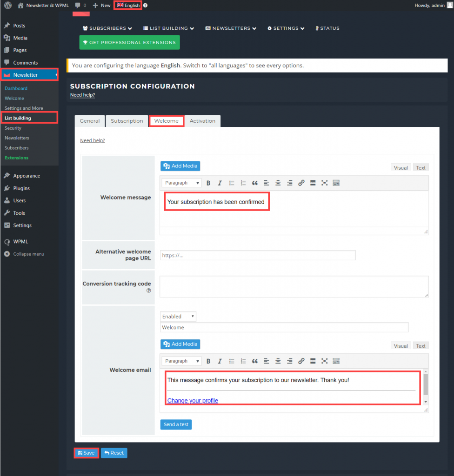Open Paragraph format dropdown in Welcome email
Screen dimensions: 454x476
(181, 361)
